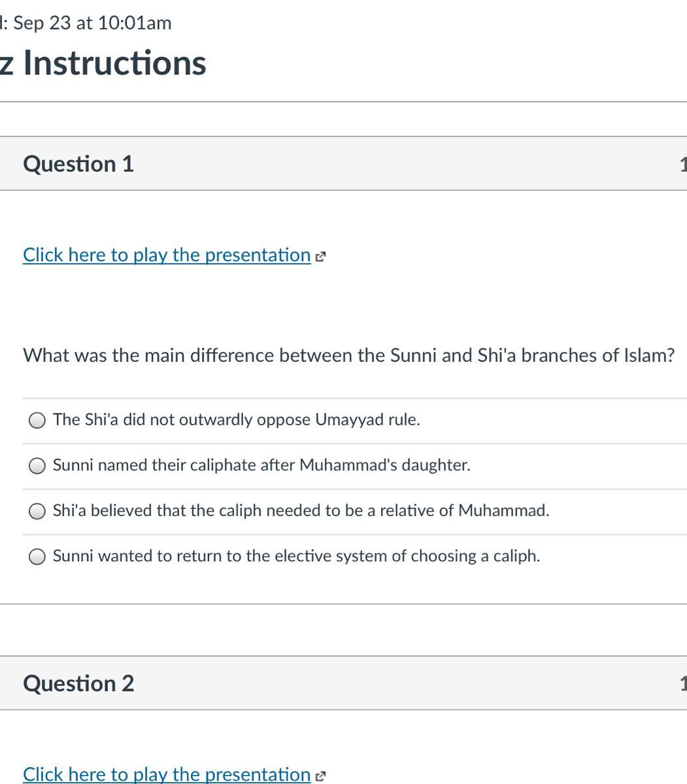Viewport: 687px width, 784px height.
Task: Pick radio 'Sunni wanted to return to elective system'
Action: [38, 557]
